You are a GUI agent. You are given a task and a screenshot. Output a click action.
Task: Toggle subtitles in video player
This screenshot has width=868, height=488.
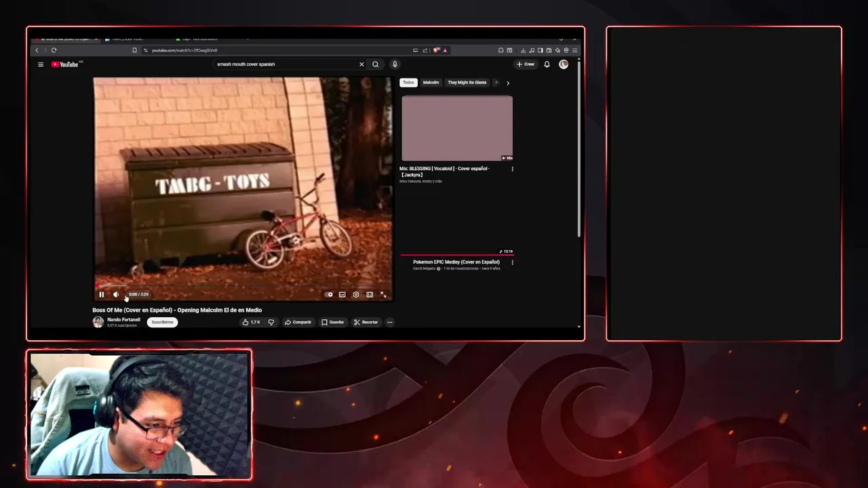342,295
